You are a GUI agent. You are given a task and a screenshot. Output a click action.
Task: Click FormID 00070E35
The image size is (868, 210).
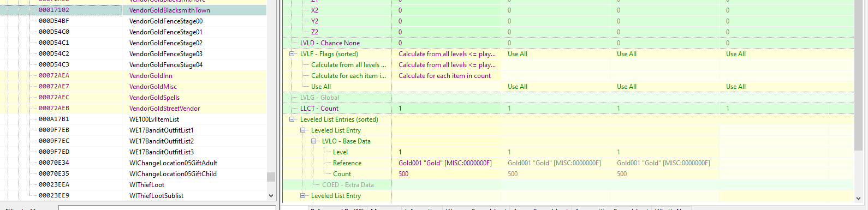coord(54,173)
